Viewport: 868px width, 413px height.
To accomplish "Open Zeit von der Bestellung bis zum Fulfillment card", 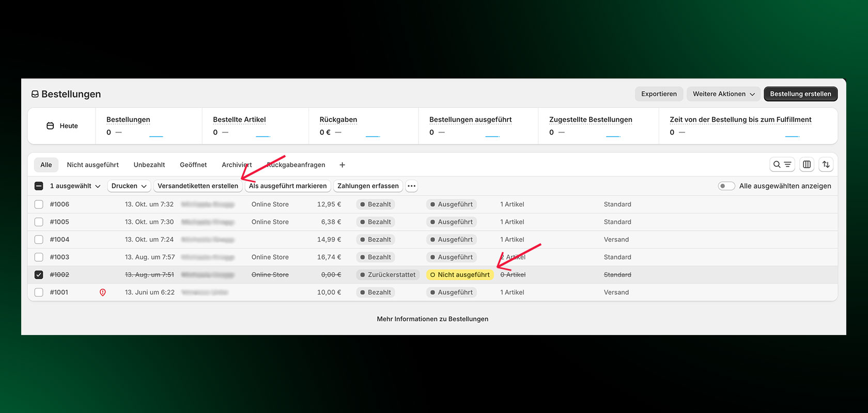I will pos(748,126).
